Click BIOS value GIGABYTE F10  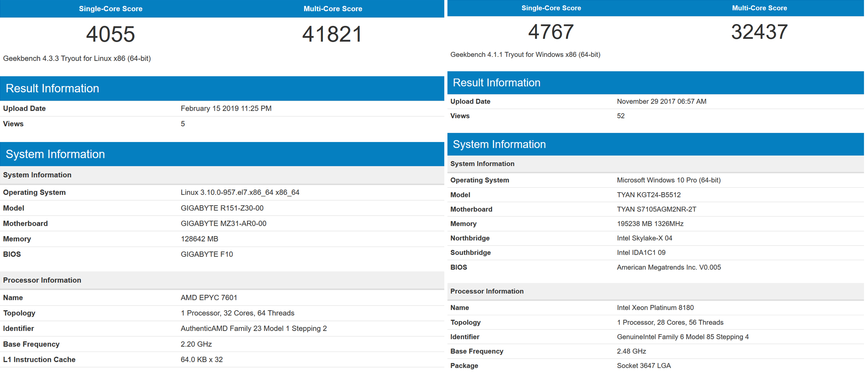coord(207,254)
